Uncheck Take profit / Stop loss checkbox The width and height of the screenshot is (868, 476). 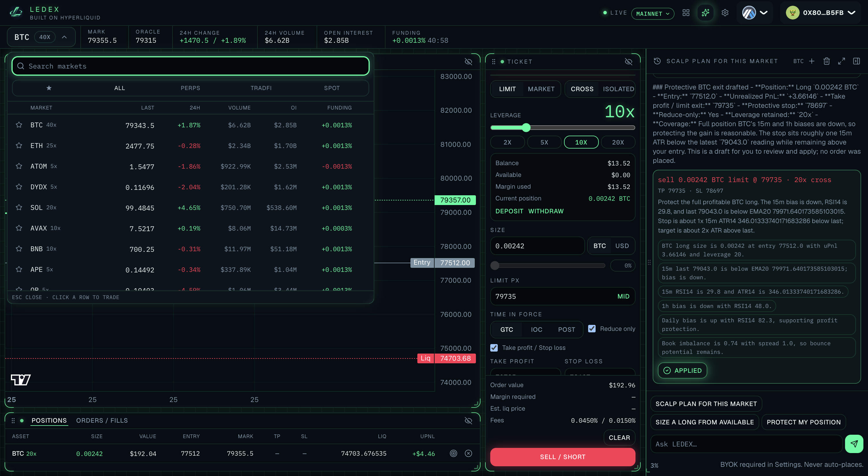pyautogui.click(x=494, y=348)
